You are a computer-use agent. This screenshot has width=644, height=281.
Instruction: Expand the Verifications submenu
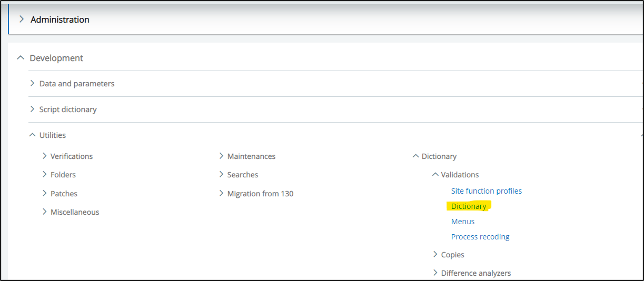point(71,156)
